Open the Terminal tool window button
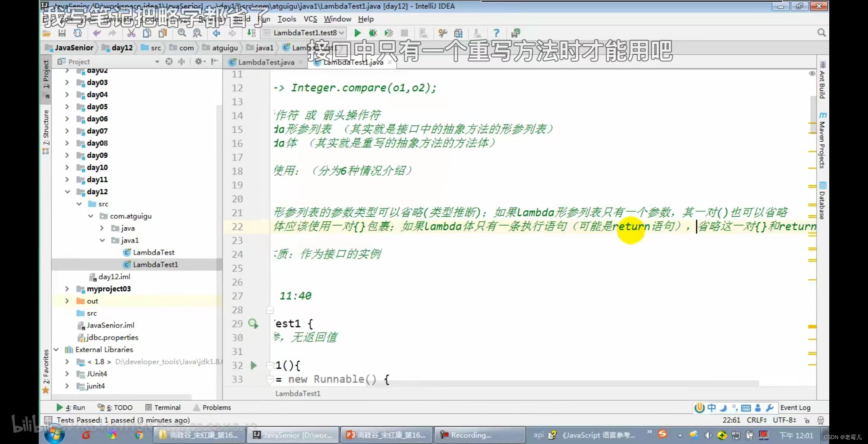The width and height of the screenshot is (868, 444). point(163,408)
